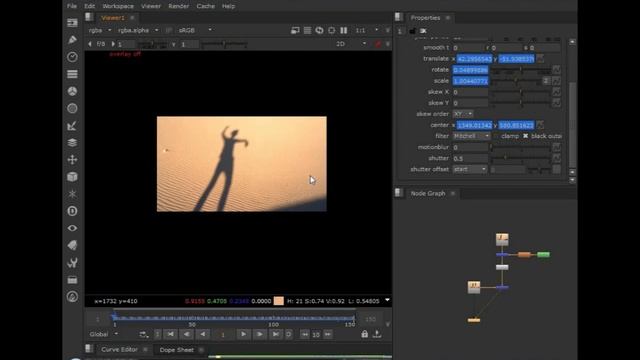
Task: Open the Filter nodes icon
Action: [x=72, y=108]
